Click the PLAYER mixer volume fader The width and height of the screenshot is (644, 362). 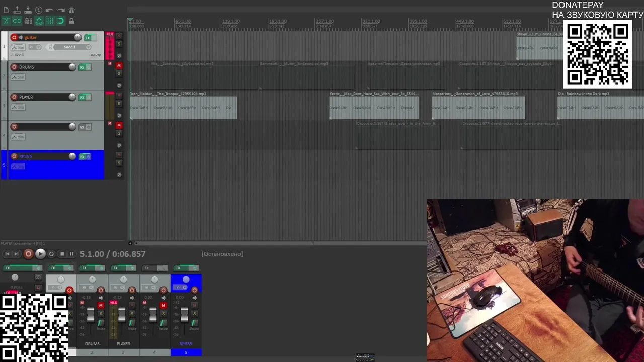tap(122, 315)
